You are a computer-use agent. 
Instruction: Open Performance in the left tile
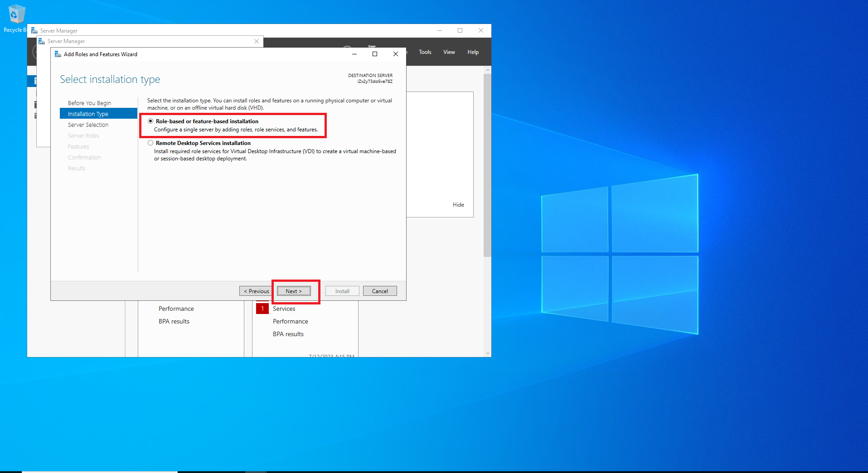tap(176, 309)
